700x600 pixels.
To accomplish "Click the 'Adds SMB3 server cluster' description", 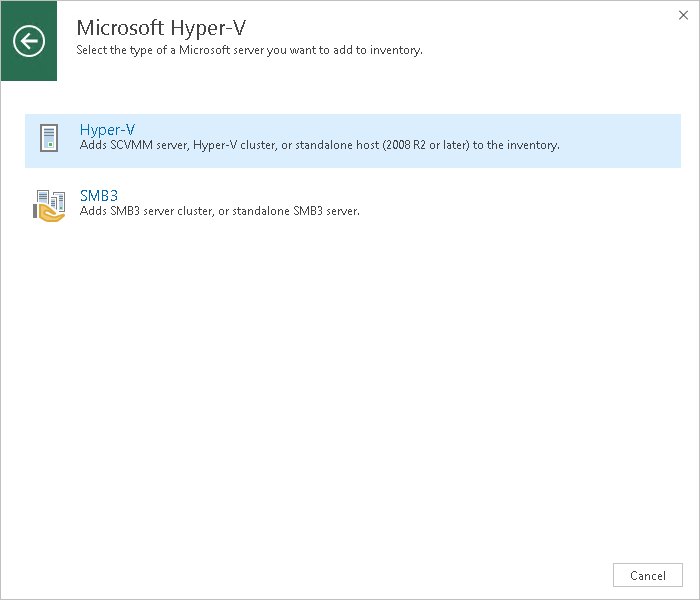I will (x=150, y=211).
